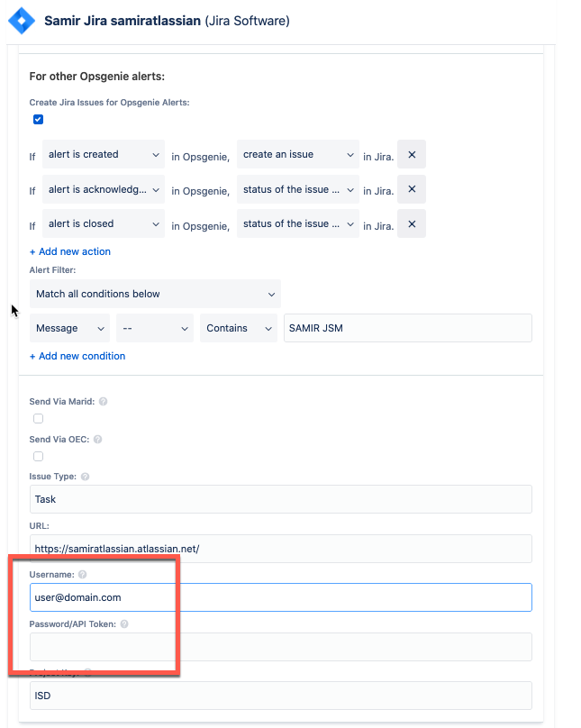Open help icon next to Issue Type
The image size is (581, 728).
85,477
